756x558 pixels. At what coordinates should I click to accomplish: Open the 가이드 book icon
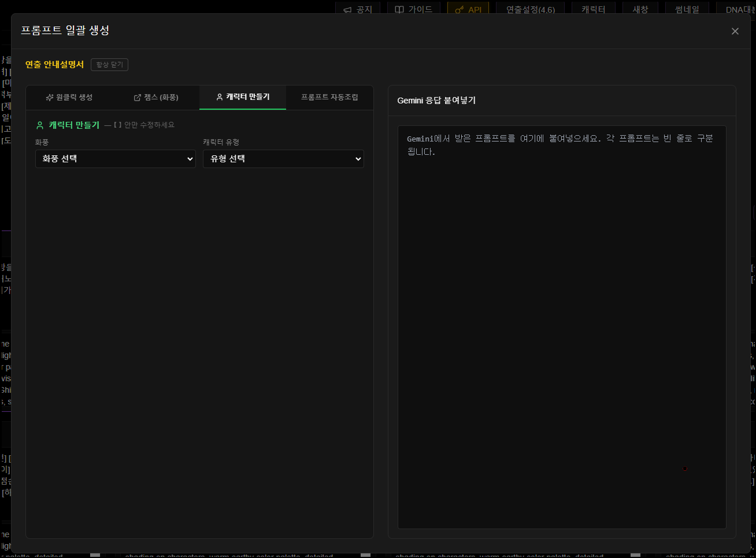point(399,10)
